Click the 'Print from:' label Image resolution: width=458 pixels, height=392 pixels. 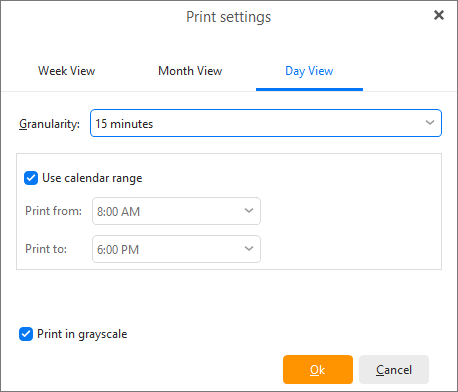(x=53, y=211)
